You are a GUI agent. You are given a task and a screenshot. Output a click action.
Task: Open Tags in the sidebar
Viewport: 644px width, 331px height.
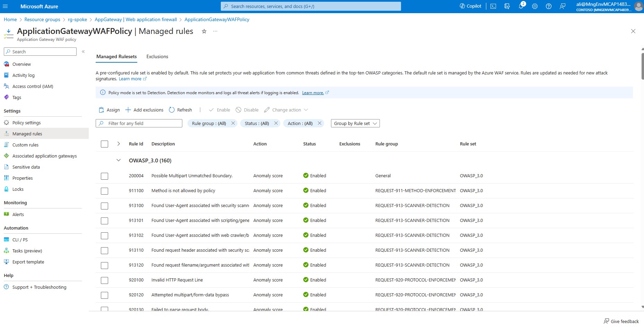[x=17, y=97]
